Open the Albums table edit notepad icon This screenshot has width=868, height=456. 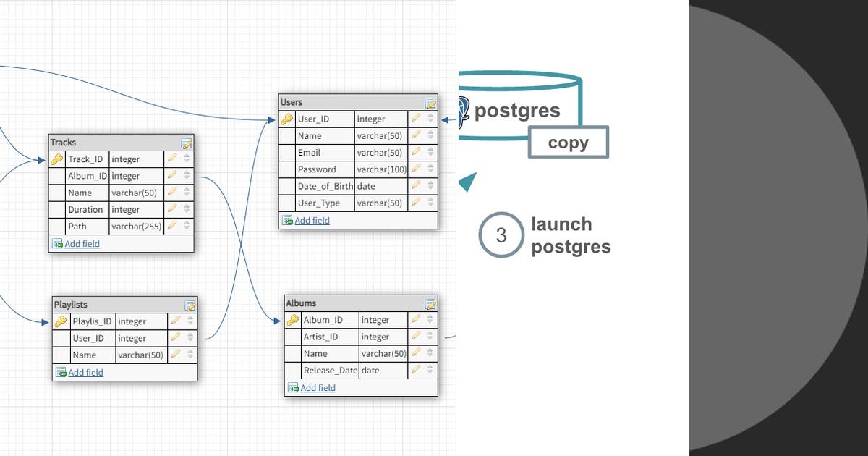click(428, 303)
